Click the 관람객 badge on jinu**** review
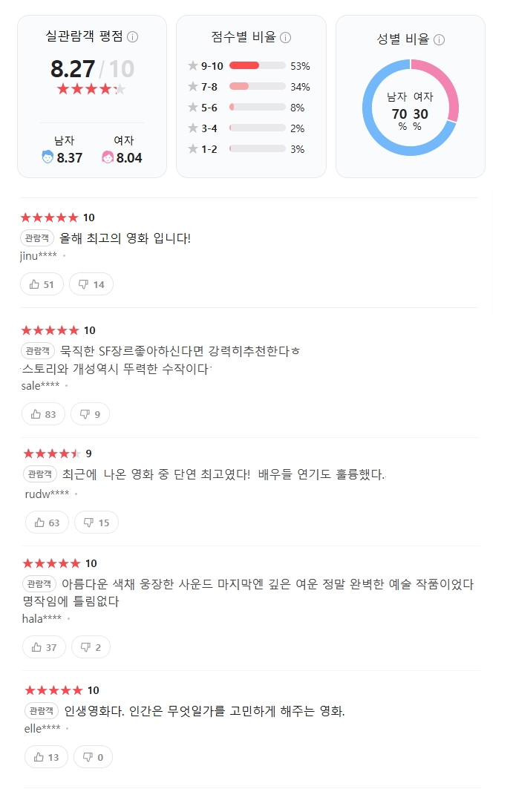The height and width of the screenshot is (812, 513). 37,238
